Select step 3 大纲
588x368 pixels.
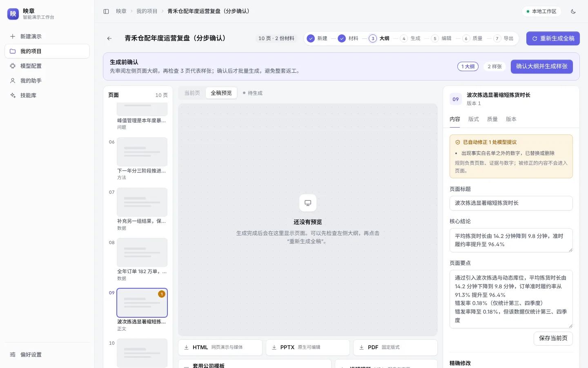pyautogui.click(x=379, y=38)
